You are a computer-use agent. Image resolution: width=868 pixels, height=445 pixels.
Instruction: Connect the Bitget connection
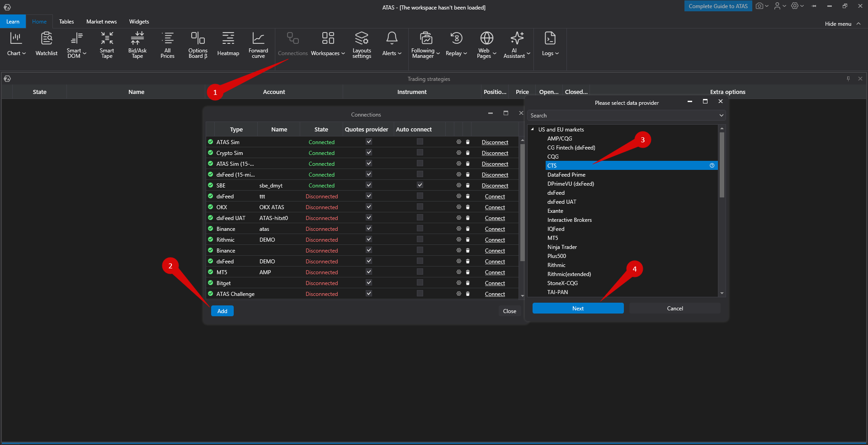point(495,283)
